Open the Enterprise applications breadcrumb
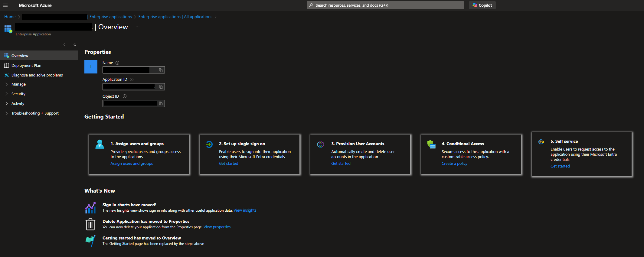 click(110, 17)
